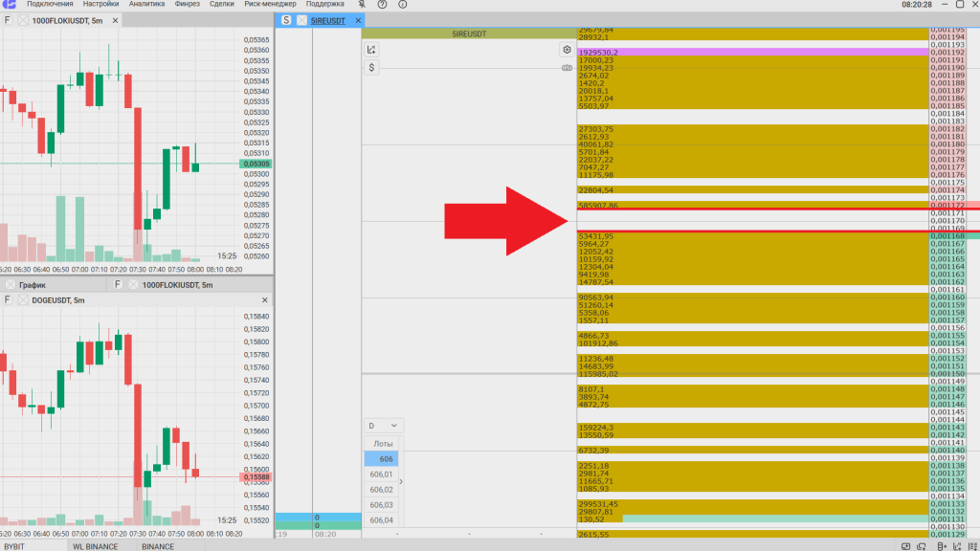Click the slider handle beside the dollar button

click(567, 68)
